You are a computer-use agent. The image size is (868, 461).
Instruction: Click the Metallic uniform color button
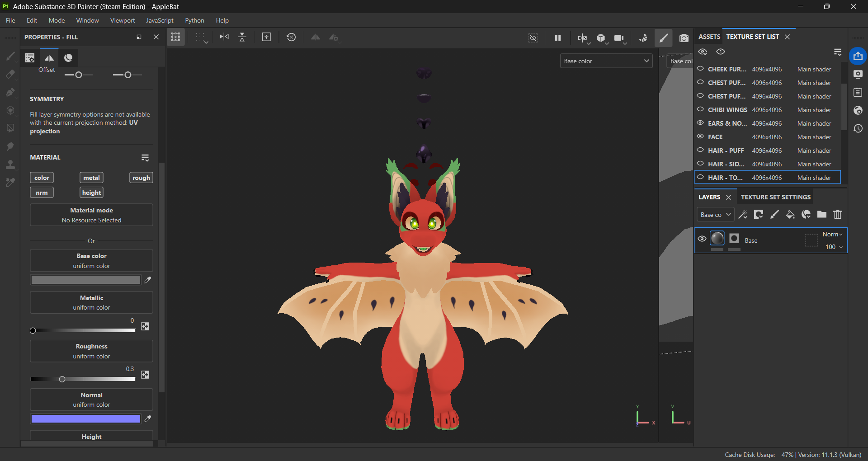(x=91, y=302)
